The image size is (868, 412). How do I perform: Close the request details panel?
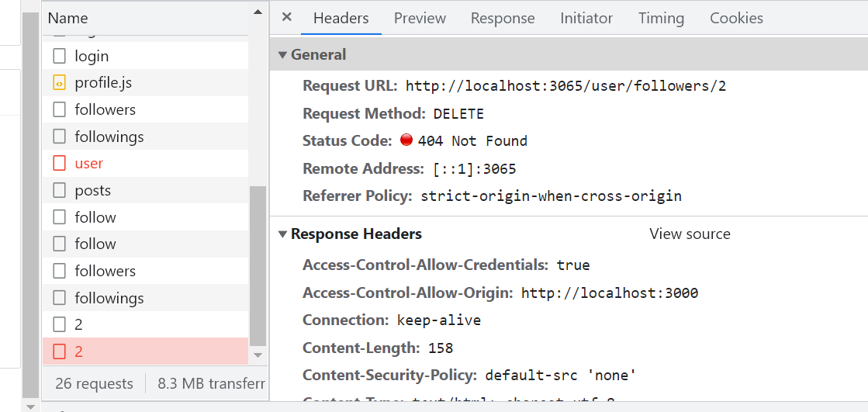287,17
